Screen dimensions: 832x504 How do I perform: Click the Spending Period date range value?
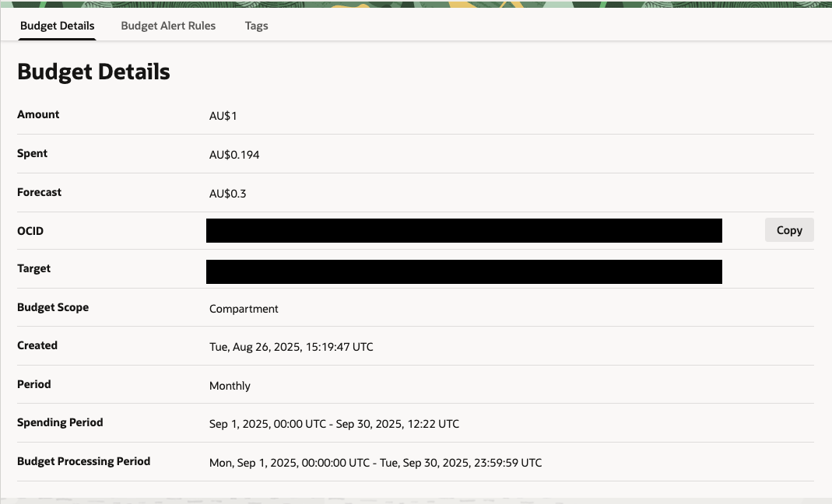coord(334,424)
